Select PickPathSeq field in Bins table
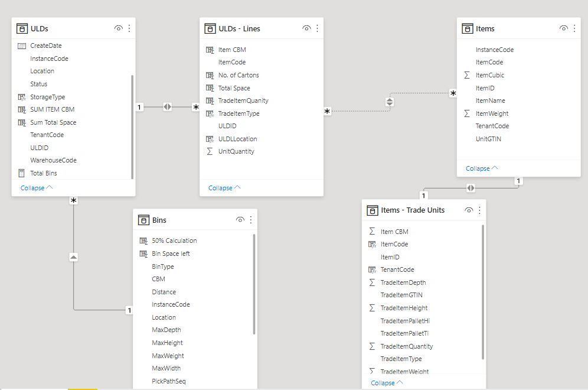 click(169, 381)
